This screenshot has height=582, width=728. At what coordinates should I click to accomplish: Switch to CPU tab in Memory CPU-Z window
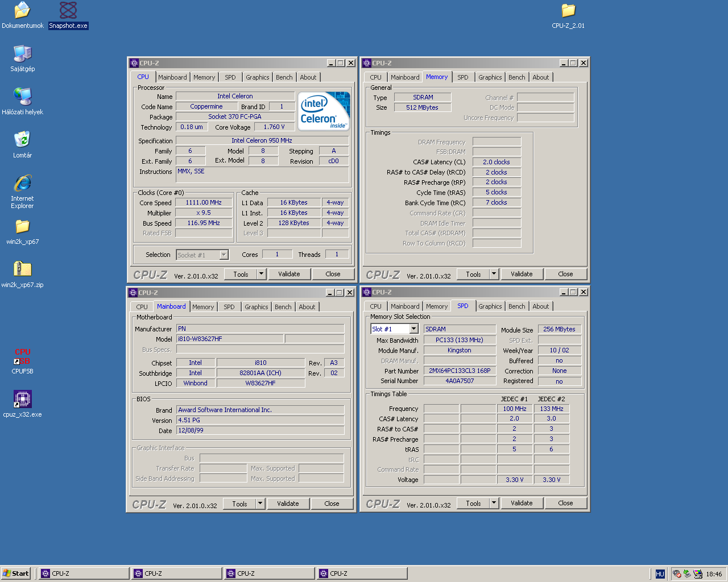pos(376,77)
